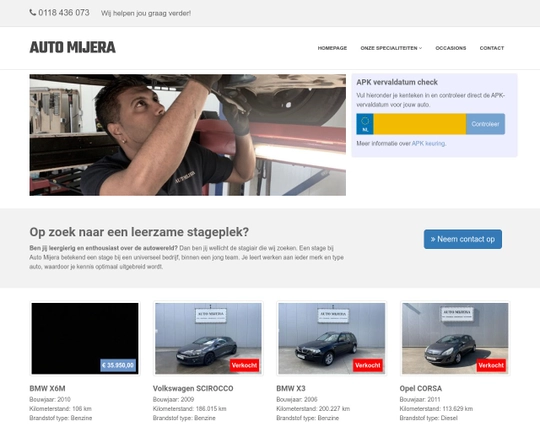540x432 pixels.
Task: Open the APK keuring link
Action: (x=428, y=144)
